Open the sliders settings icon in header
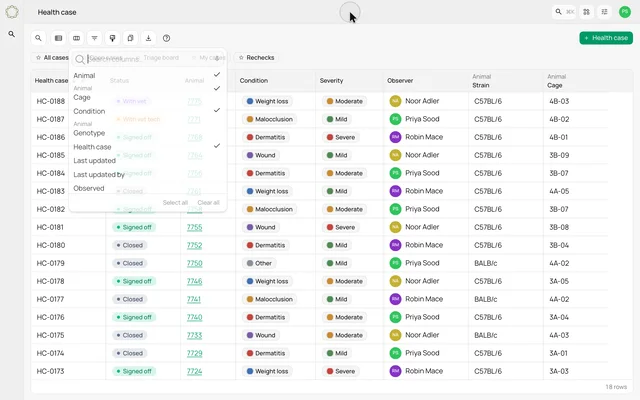 604,12
